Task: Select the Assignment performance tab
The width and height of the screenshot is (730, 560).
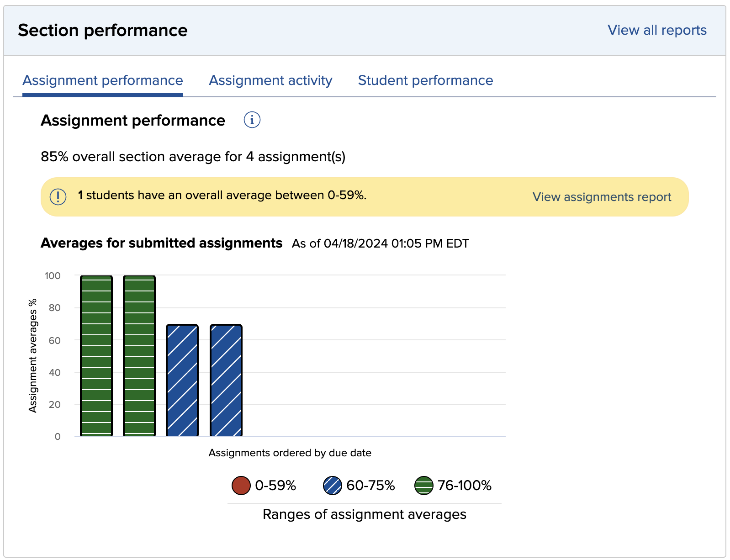Action: 103,80
